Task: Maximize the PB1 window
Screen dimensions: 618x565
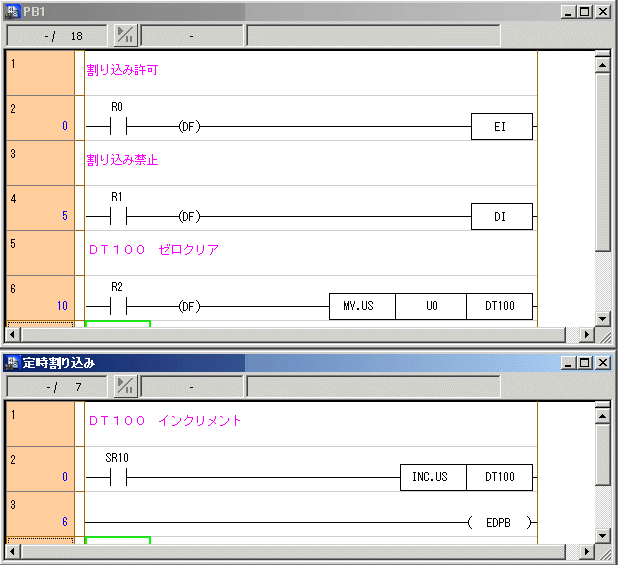Action: point(585,11)
